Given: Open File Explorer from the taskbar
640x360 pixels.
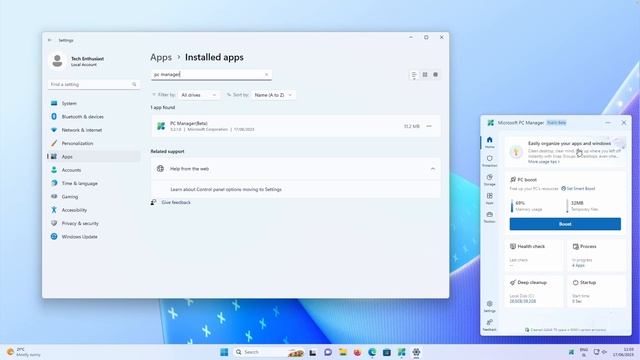Looking at the screenshot, I should tap(342, 352).
